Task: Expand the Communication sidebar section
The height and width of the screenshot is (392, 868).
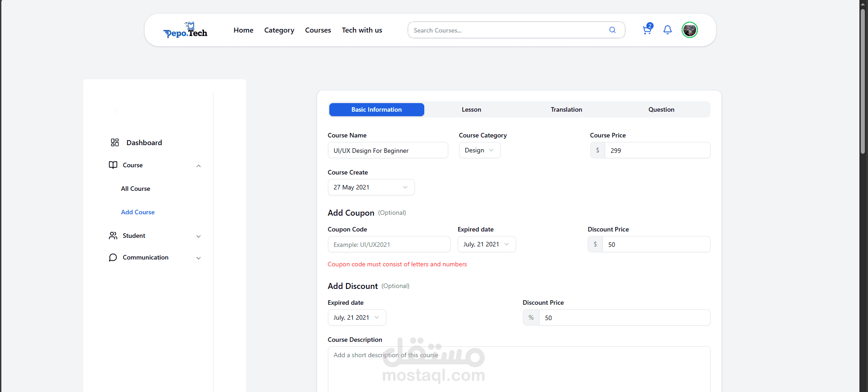Action: click(x=199, y=258)
